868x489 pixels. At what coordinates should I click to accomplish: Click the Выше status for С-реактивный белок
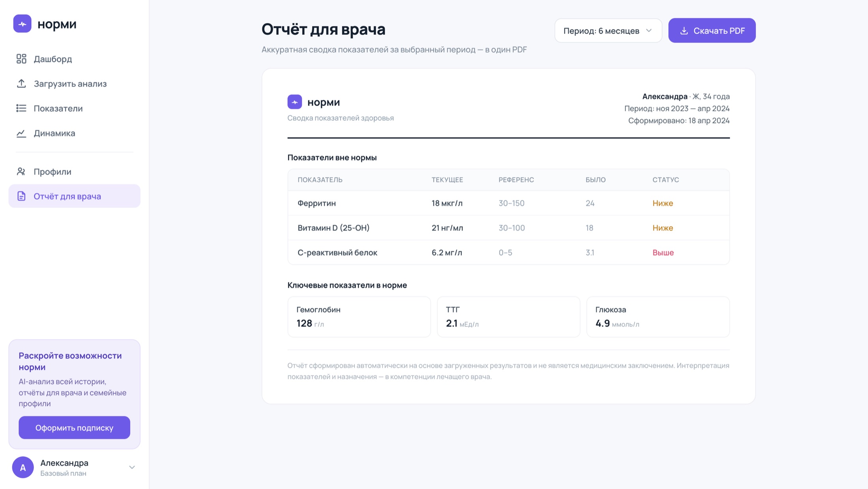tap(663, 252)
